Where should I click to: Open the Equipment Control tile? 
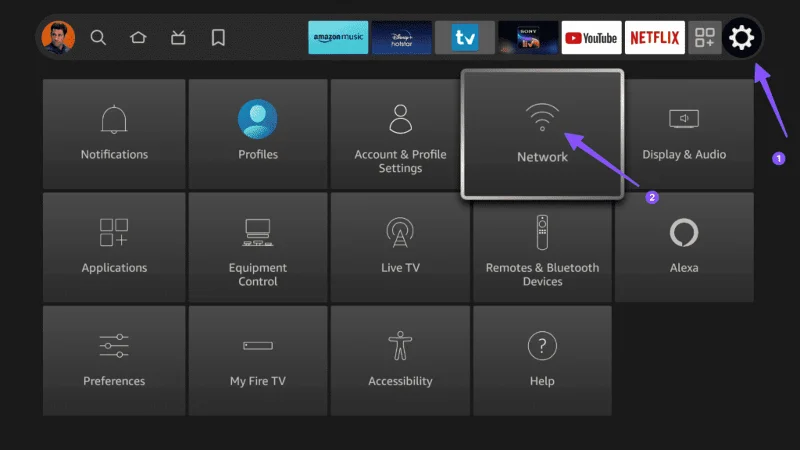coord(258,247)
